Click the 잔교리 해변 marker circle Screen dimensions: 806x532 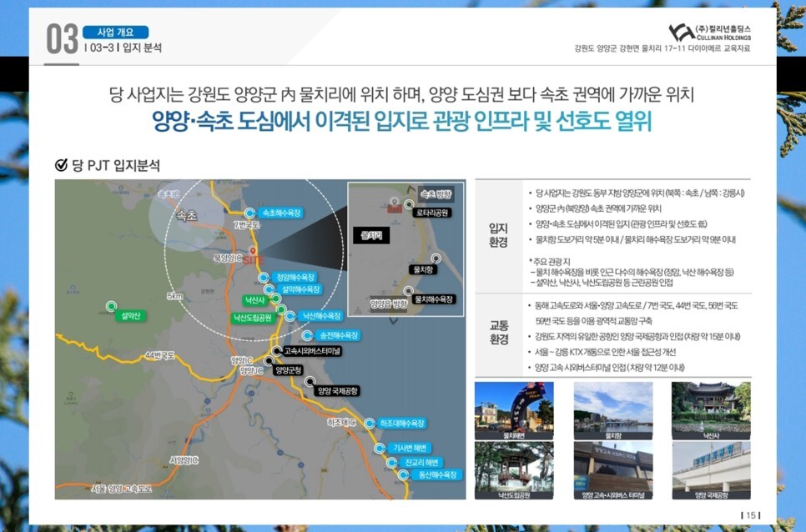[391, 463]
